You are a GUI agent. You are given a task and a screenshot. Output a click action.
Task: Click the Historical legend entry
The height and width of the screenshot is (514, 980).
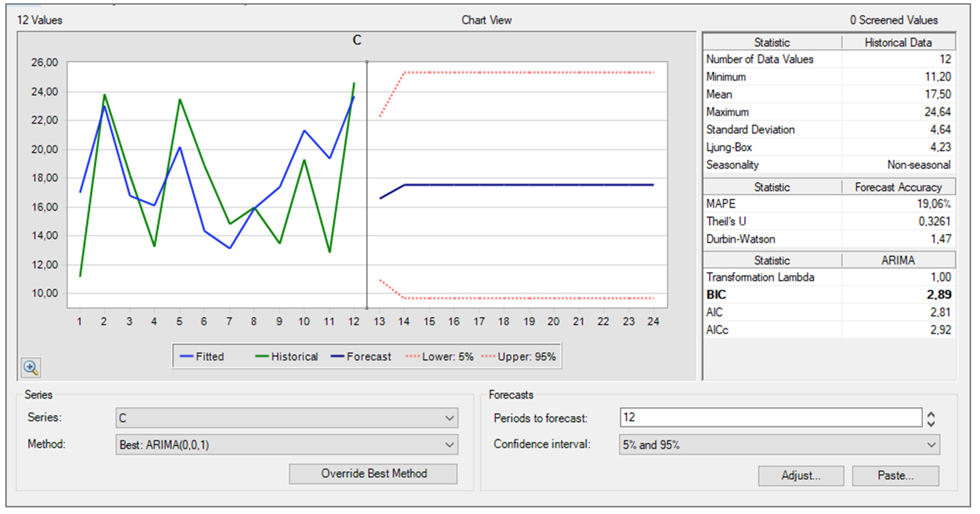coord(294,357)
